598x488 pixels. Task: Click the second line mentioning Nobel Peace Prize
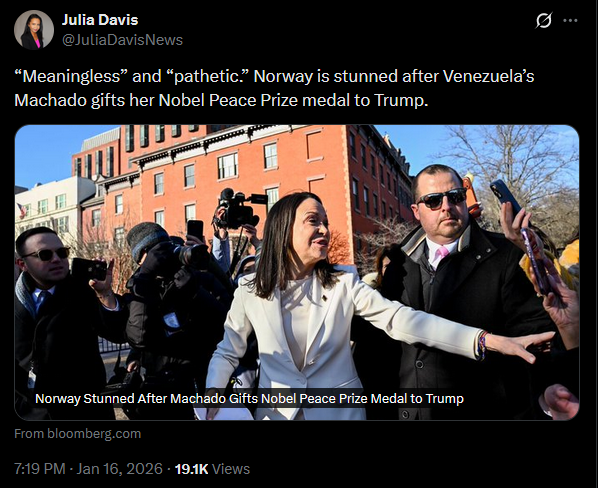pyautogui.click(x=221, y=100)
